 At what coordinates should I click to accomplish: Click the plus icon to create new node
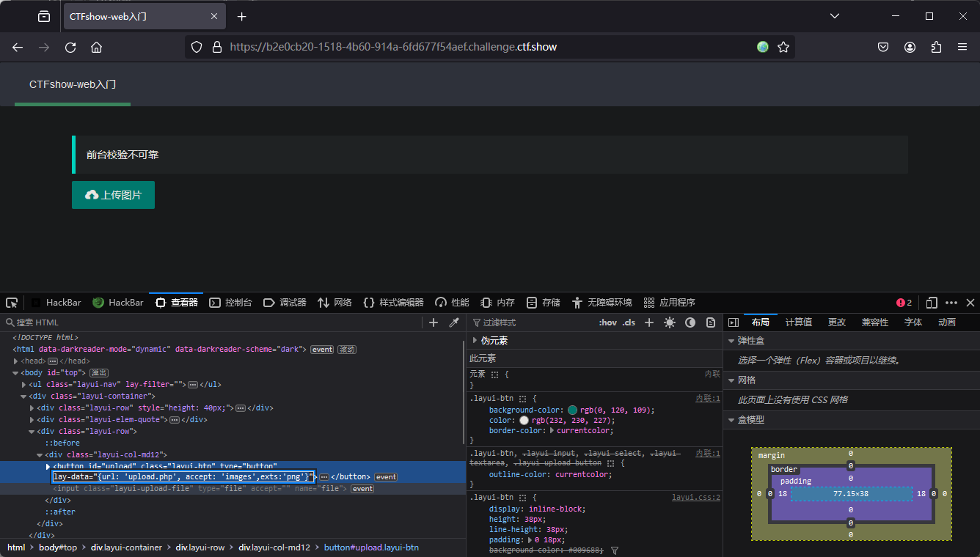coord(434,322)
